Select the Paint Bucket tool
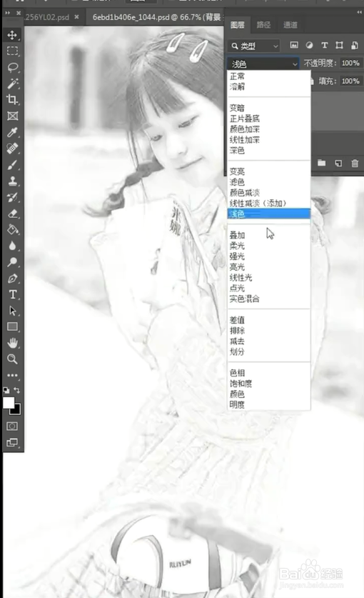 tap(12, 229)
